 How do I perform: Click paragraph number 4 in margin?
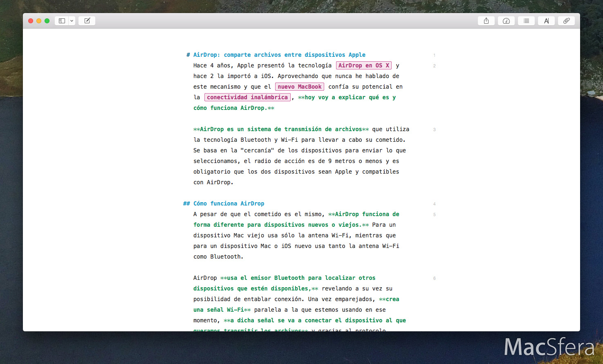[x=434, y=204]
